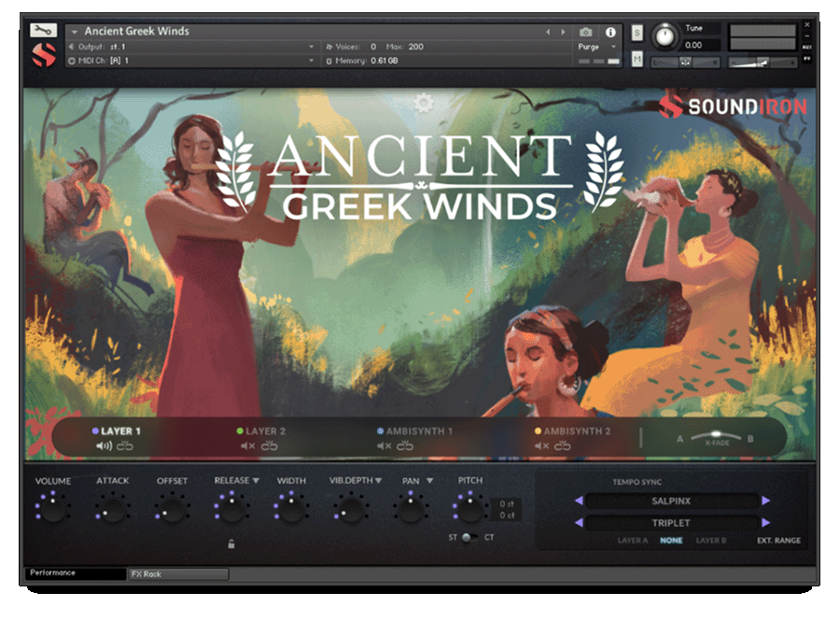Unmute Ambisynth 2 speaker icon

pyautogui.click(x=541, y=445)
